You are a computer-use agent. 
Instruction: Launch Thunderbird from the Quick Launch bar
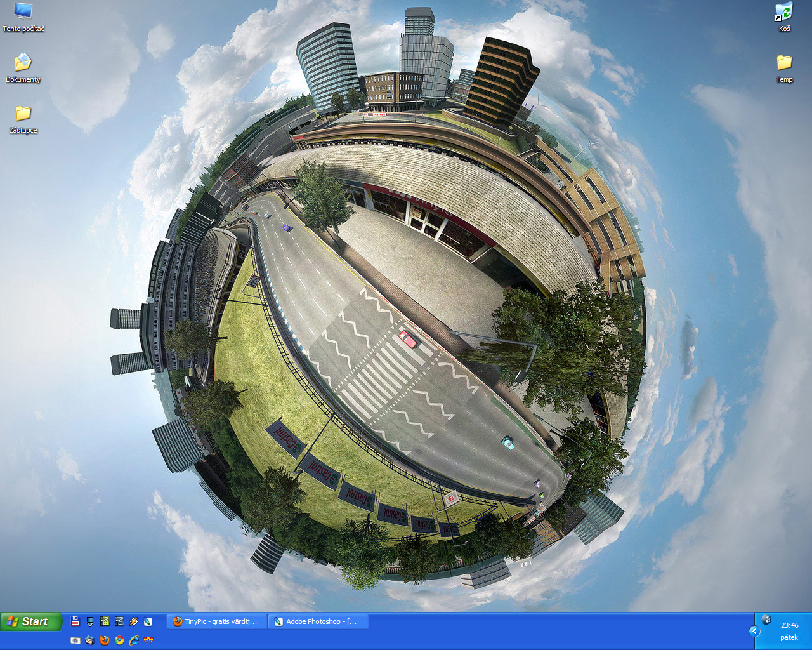90,640
